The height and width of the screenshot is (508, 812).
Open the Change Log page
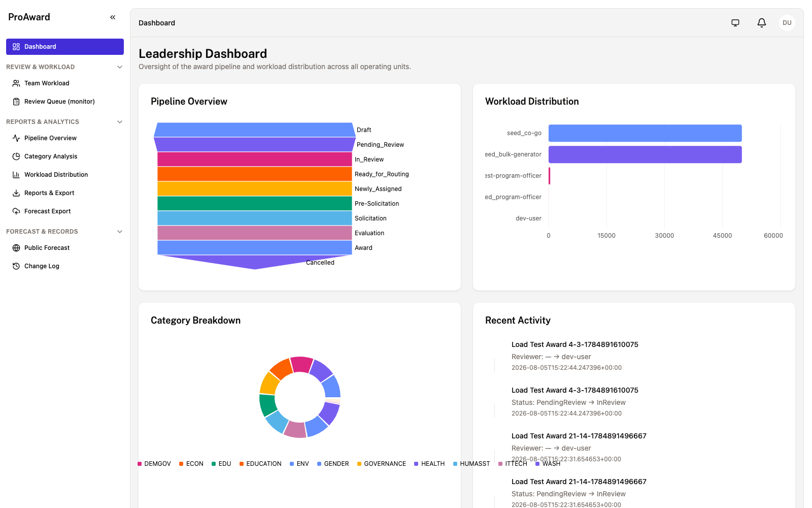click(x=65, y=266)
